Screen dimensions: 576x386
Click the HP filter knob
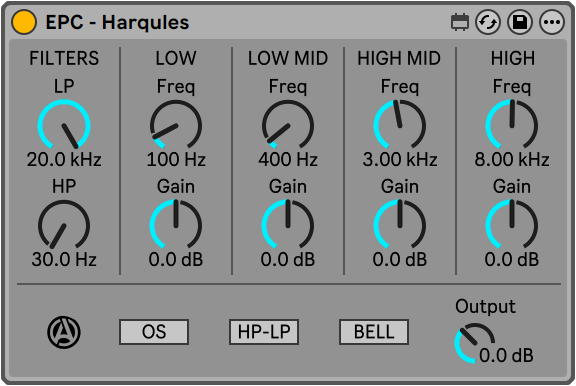point(64,226)
